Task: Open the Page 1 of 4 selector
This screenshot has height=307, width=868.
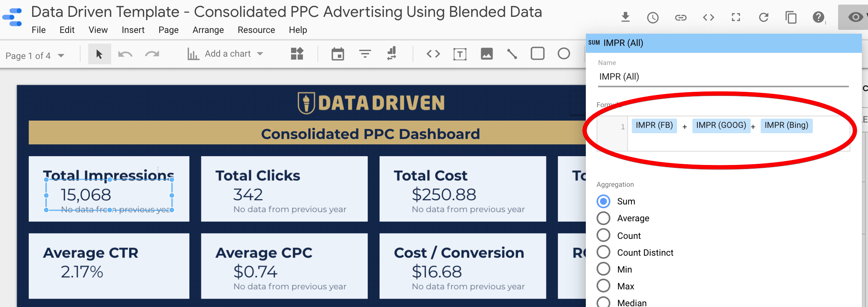Action: click(x=35, y=56)
